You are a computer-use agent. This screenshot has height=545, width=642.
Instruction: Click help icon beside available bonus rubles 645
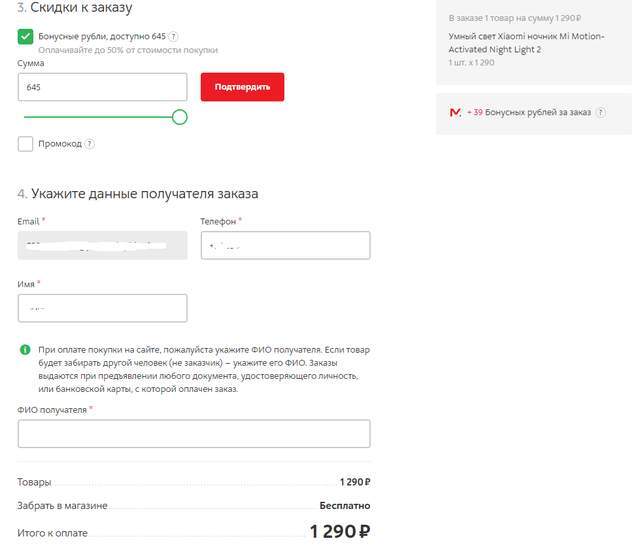pyautogui.click(x=174, y=37)
